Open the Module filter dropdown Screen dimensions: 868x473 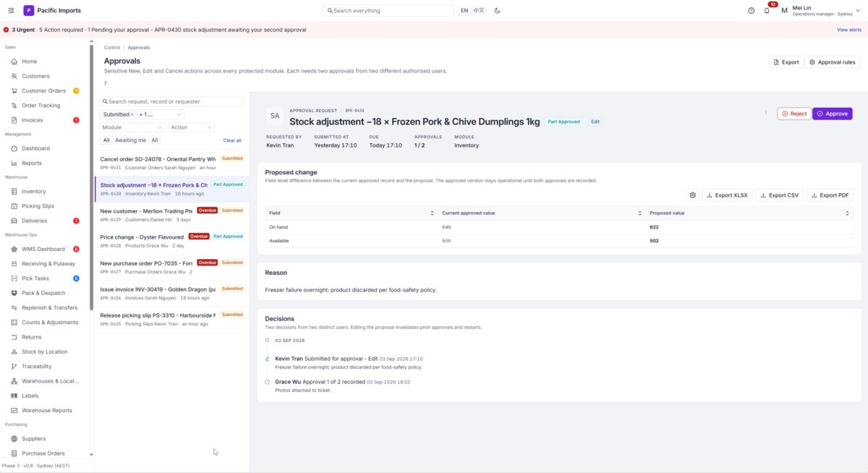132,127
